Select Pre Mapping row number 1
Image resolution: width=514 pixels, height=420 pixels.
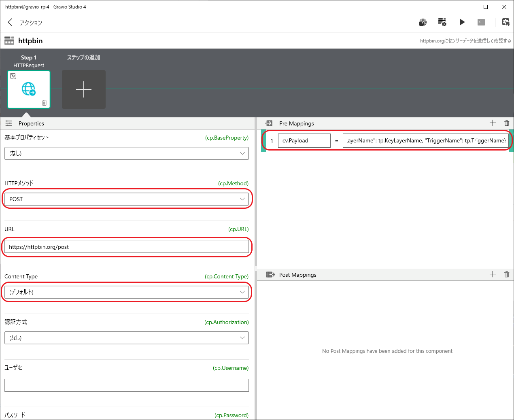tap(272, 141)
